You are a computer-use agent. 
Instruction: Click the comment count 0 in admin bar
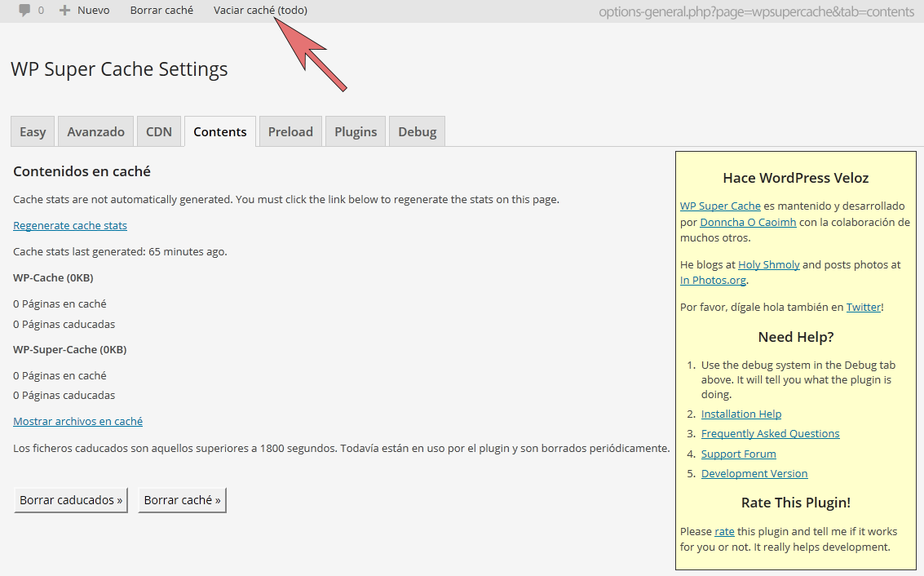(x=41, y=10)
